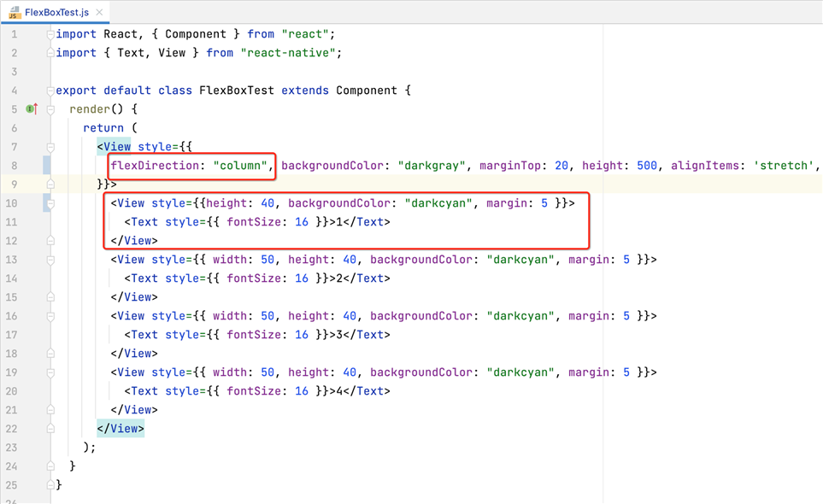Viewport: 823px width, 504px height.
Task: Click the blue change marker on line 8
Action: coord(47,166)
